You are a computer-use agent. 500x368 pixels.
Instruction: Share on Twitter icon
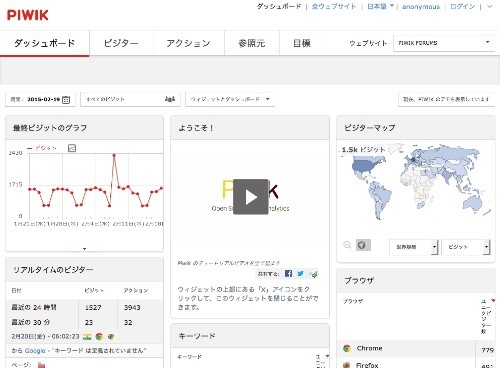pos(300,274)
